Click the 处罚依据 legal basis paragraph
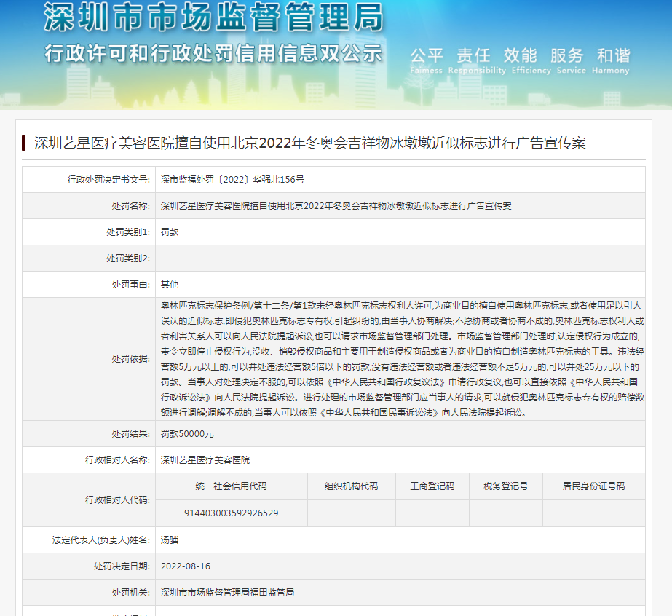 (400, 359)
